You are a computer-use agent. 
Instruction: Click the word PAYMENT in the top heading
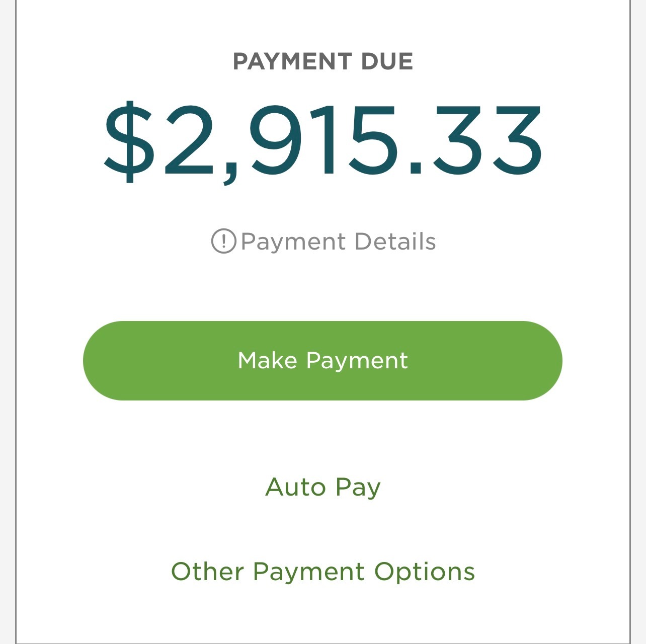point(292,61)
